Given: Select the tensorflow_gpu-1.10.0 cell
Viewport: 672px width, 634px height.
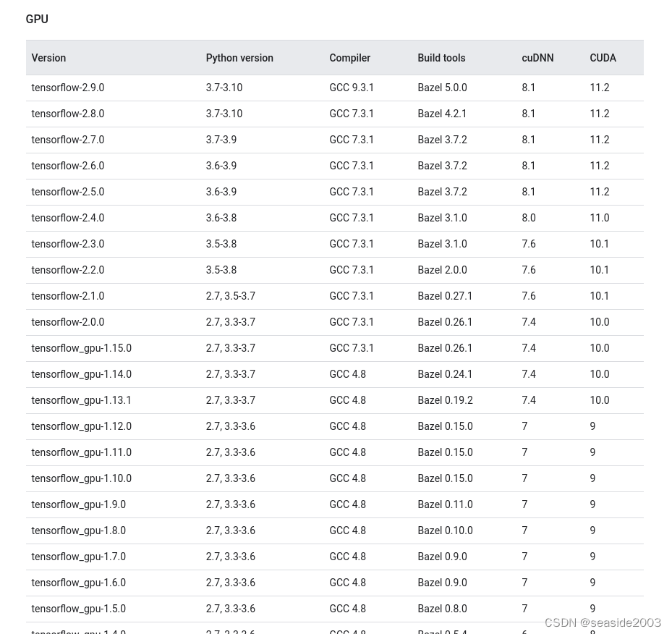Looking at the screenshot, I should coord(82,478).
